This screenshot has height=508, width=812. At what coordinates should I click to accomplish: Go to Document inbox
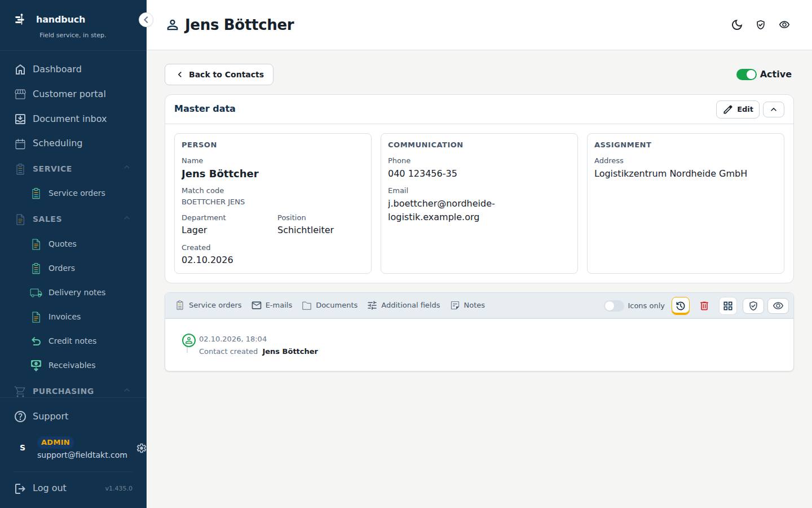73,119
